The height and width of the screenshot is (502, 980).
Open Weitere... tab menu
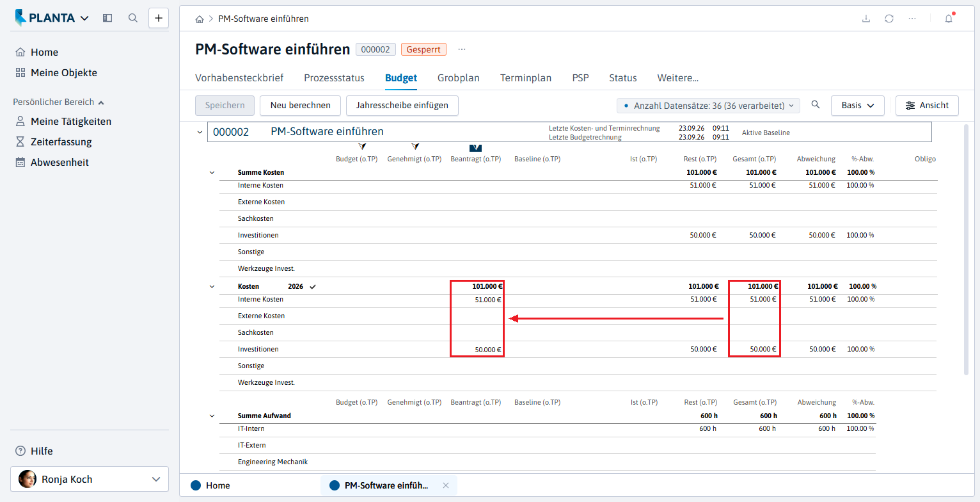tap(678, 78)
